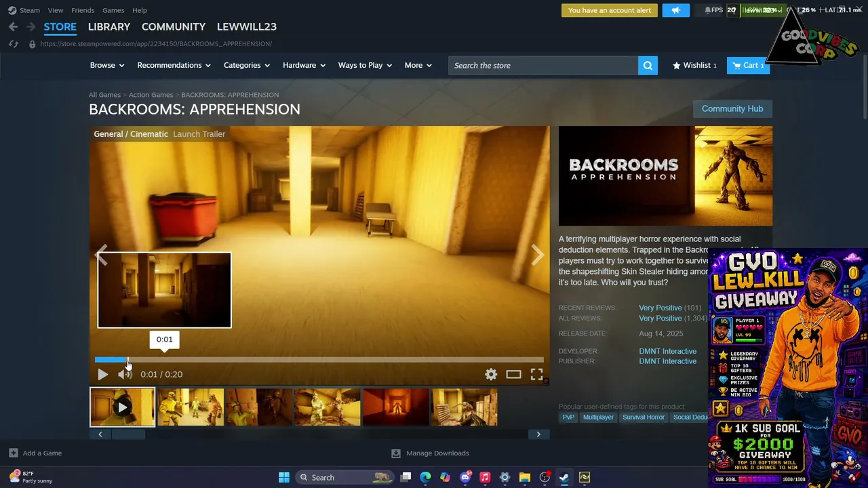The height and width of the screenshot is (488, 868).
Task: Open the DMNT Interactive publisher link
Action: (667, 361)
